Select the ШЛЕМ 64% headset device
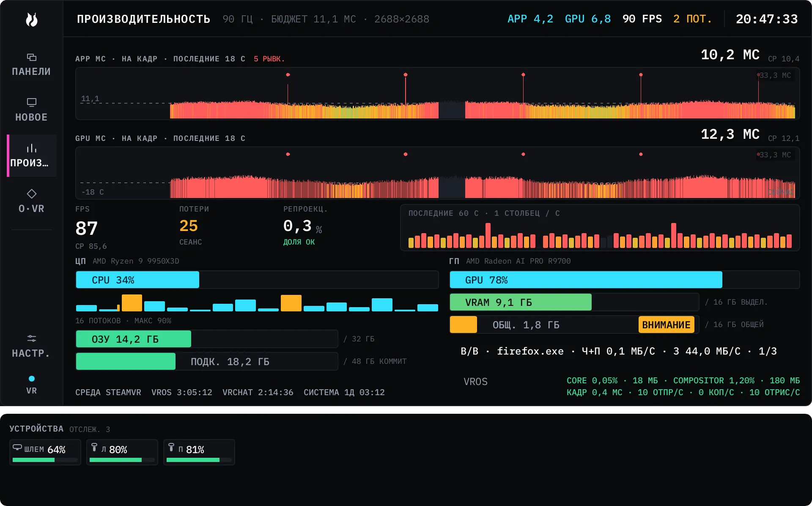The width and height of the screenshot is (812, 506). (45, 452)
